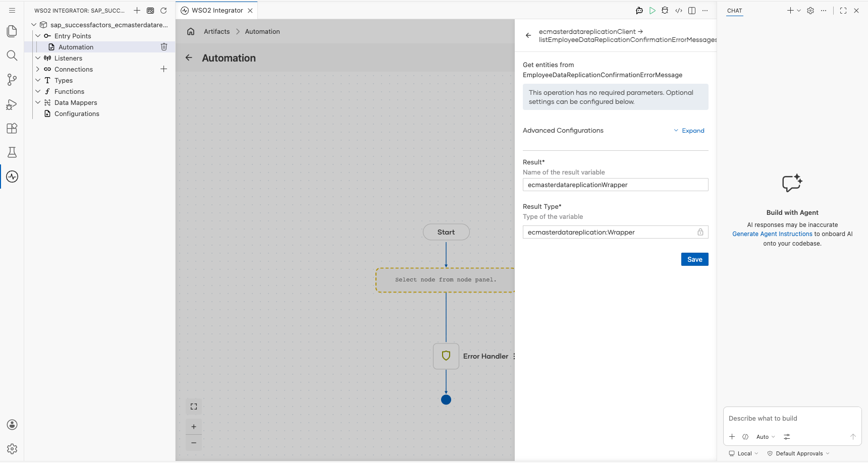
Task: Zoom out the diagram with minus button
Action: [x=194, y=443]
